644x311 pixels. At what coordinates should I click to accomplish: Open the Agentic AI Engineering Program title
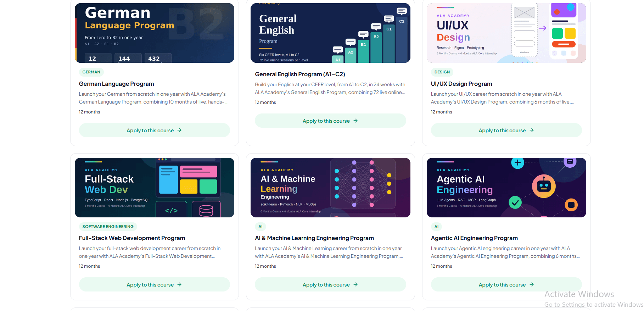[x=474, y=238]
